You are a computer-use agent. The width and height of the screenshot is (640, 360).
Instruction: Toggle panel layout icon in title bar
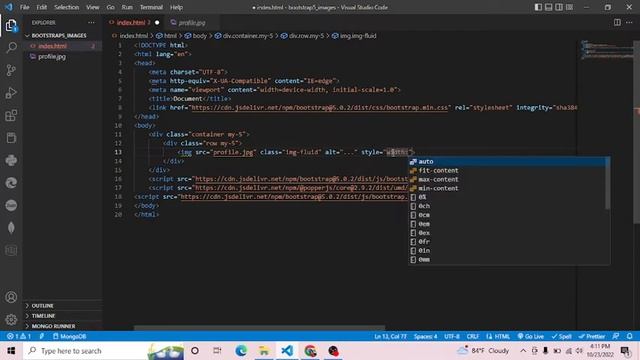point(549,7)
